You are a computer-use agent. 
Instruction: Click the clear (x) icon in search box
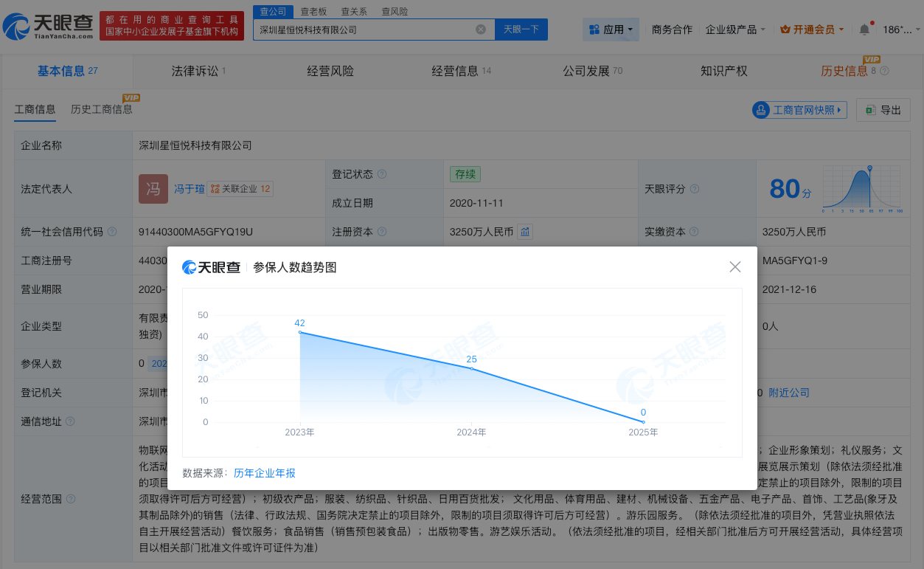point(481,29)
